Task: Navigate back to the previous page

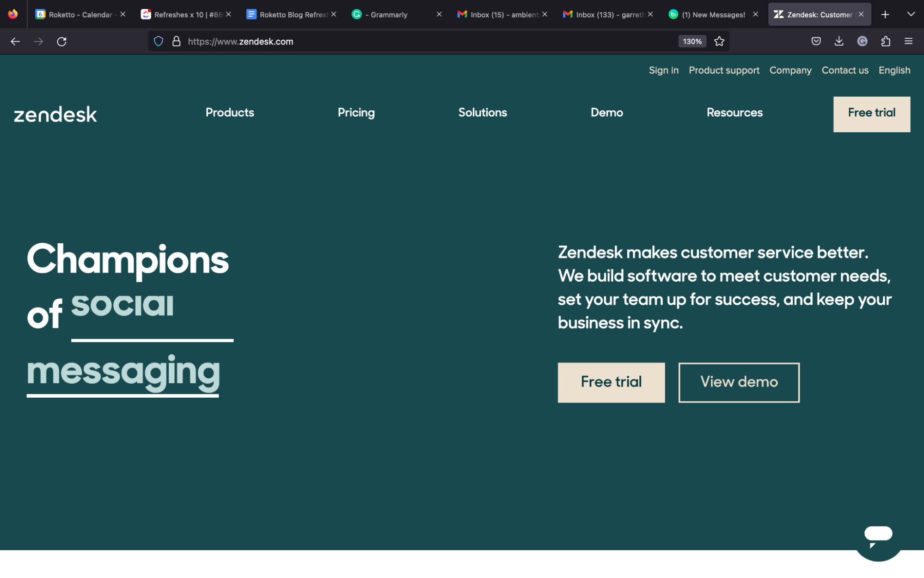Action: click(x=15, y=41)
